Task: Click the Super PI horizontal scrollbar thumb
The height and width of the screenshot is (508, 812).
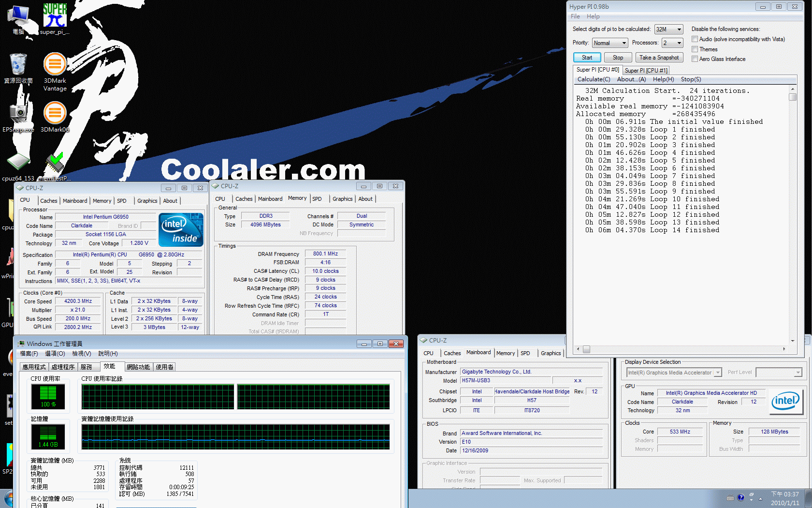Action: (586, 349)
